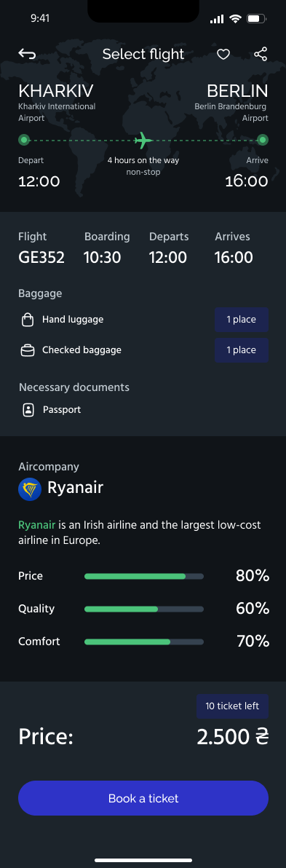Select the hand luggage bag icon
The height and width of the screenshot is (868, 286).
click(27, 320)
